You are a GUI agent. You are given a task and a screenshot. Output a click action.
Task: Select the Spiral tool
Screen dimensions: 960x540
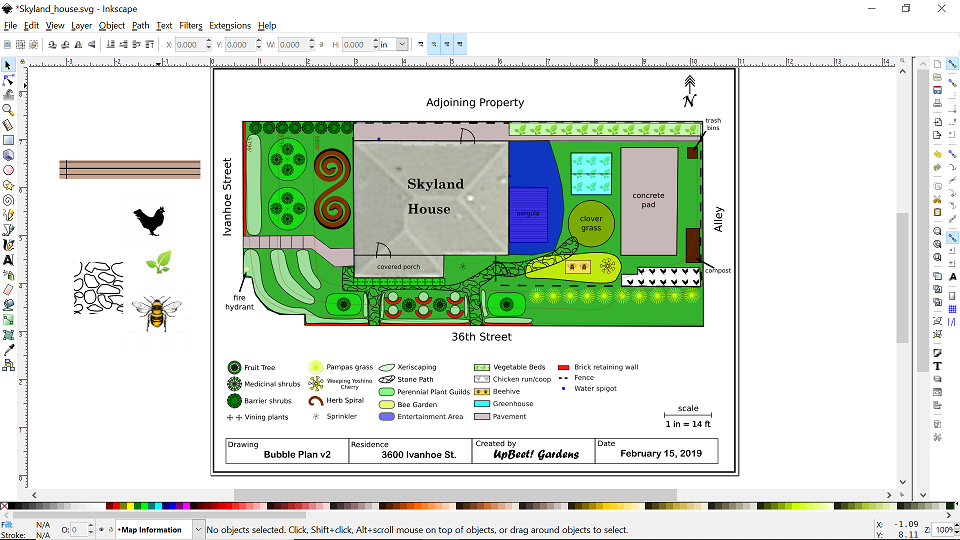coord(8,199)
